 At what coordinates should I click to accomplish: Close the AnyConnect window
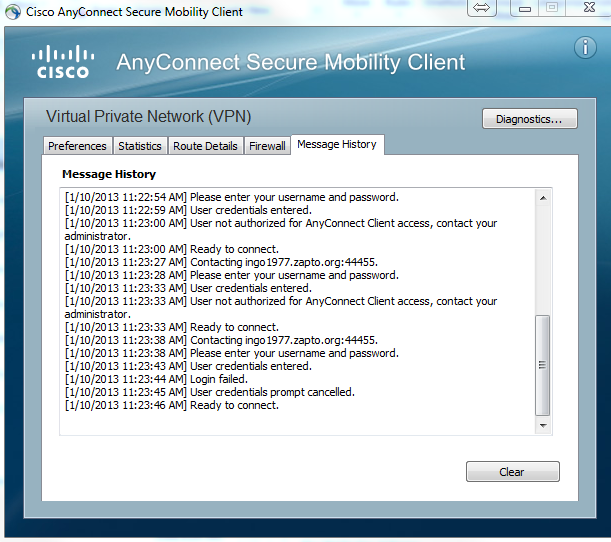pyautogui.click(x=589, y=7)
